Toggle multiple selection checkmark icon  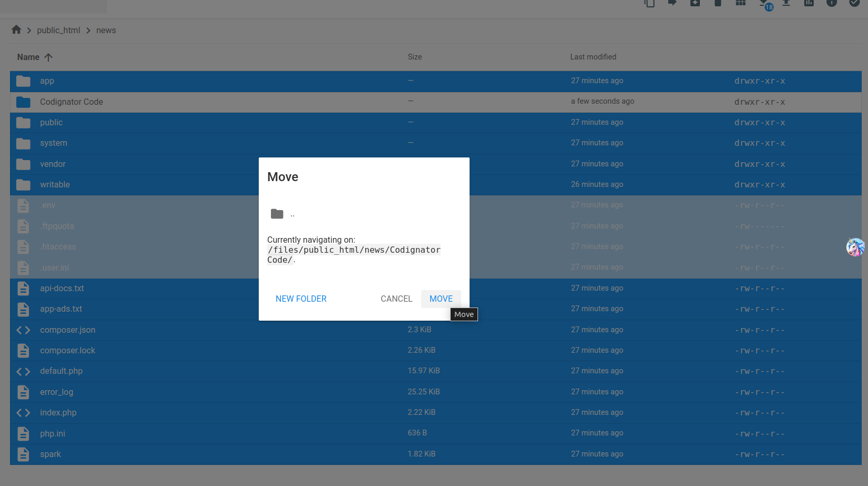point(854,3)
